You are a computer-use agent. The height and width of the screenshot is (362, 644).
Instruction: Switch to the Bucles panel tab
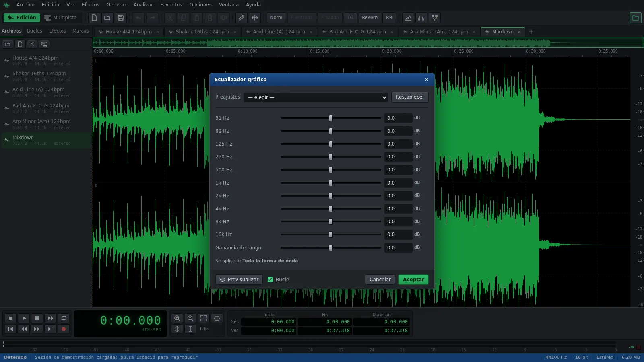click(35, 31)
